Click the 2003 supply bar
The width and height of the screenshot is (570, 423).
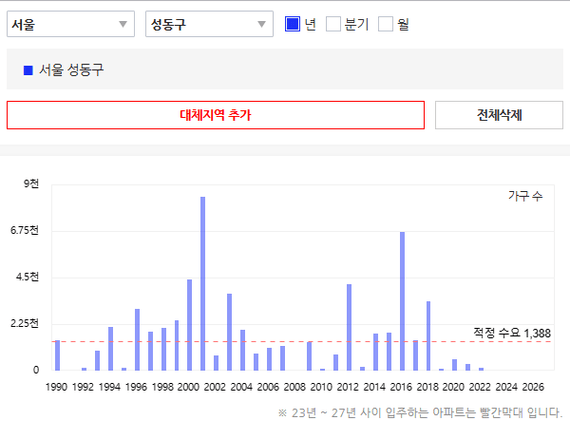tap(229, 332)
